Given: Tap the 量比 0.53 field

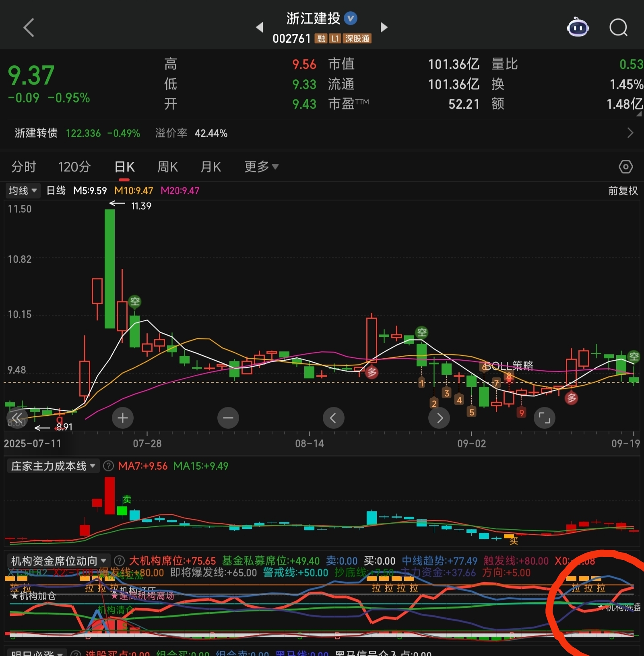Looking at the screenshot, I should tap(567, 64).
